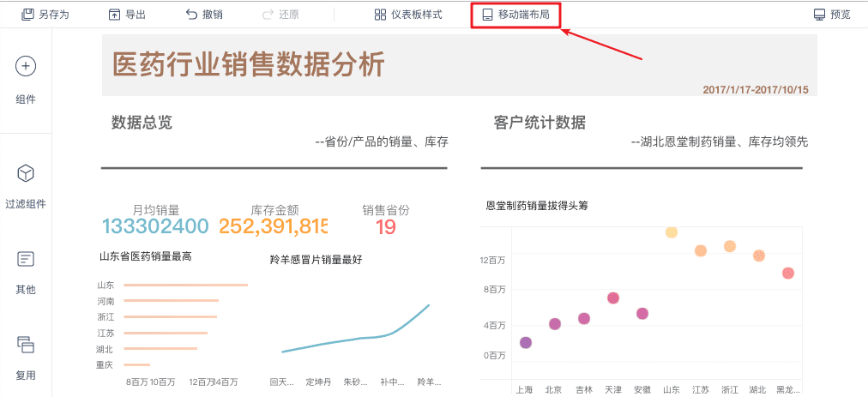868x397 pixels.
Task: Click the --湖北恩堂制药销量、库存均领先 subtitle
Action: [720, 143]
